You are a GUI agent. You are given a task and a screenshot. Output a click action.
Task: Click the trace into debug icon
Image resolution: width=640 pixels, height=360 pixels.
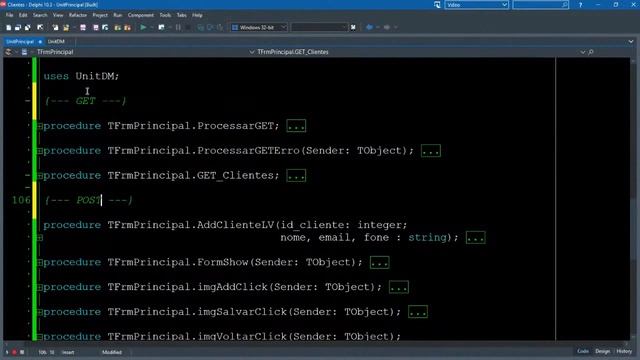click(x=200, y=27)
